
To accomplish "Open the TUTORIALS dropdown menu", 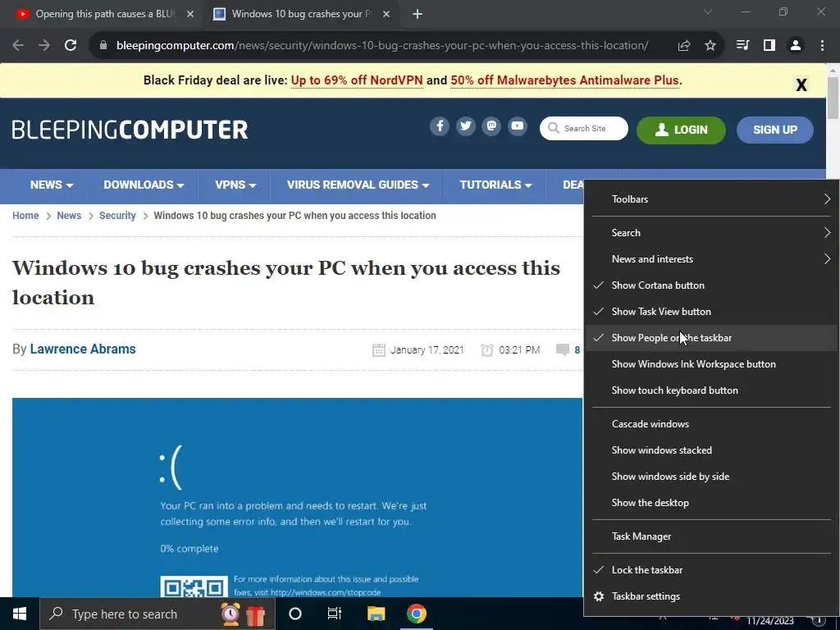I will pyautogui.click(x=495, y=185).
